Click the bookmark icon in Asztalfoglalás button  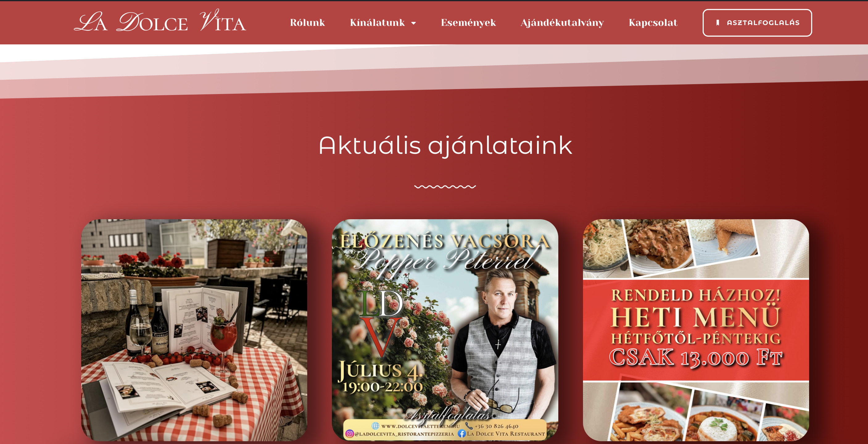718,23
